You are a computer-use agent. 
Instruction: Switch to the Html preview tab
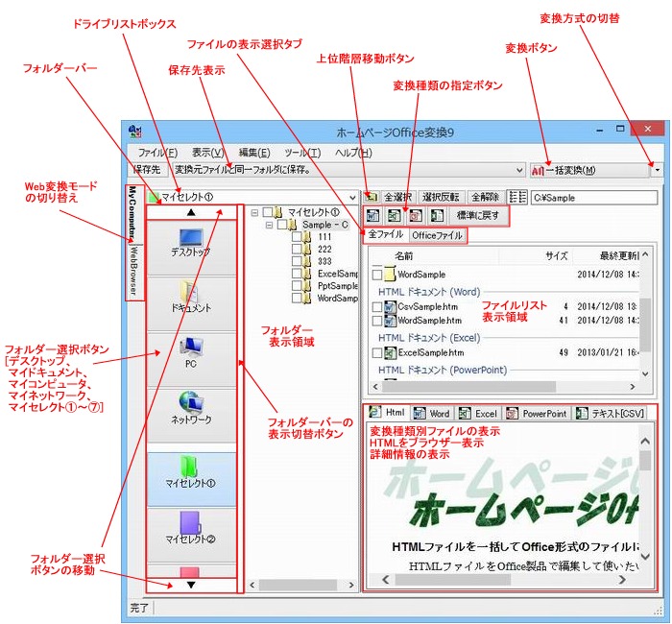point(388,412)
